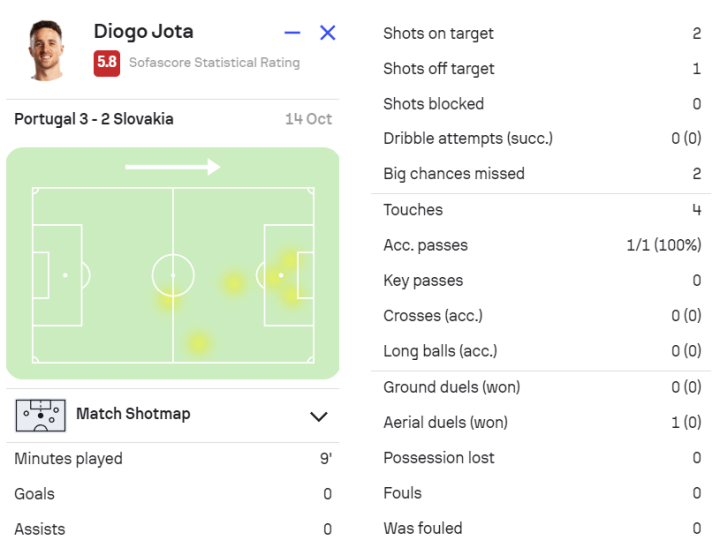The width and height of the screenshot is (720, 555).
Task: Click the Match Shotmap pitch icon
Action: (40, 414)
